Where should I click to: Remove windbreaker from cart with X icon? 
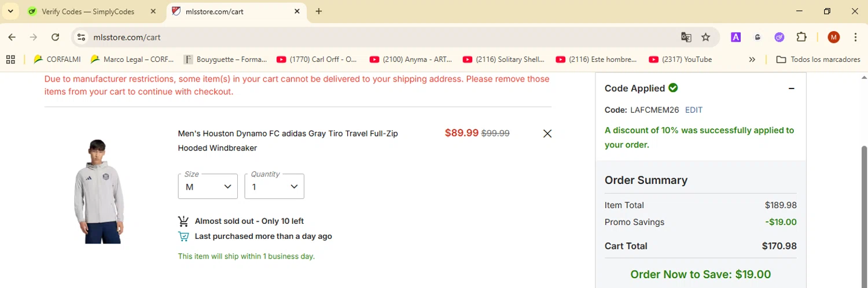click(x=547, y=134)
